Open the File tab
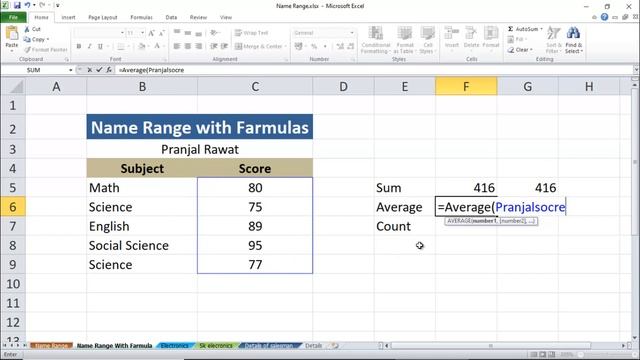This screenshot has height=360, width=640. coord(13,18)
